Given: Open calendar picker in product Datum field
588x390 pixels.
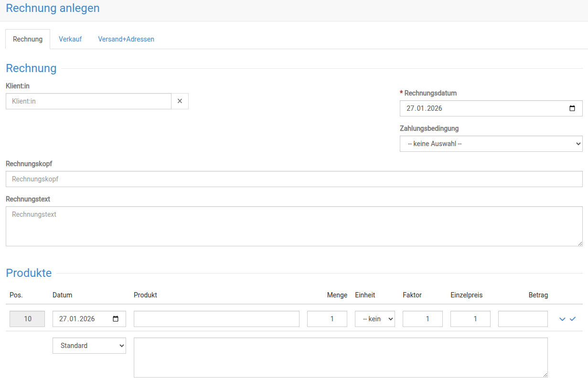Looking at the screenshot, I should [x=116, y=319].
